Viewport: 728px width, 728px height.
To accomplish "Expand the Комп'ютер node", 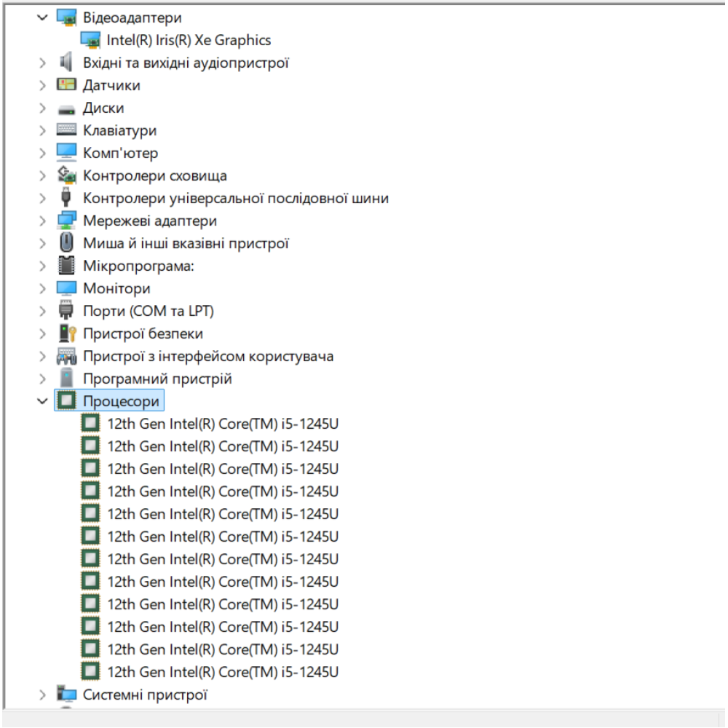I will coord(42,153).
